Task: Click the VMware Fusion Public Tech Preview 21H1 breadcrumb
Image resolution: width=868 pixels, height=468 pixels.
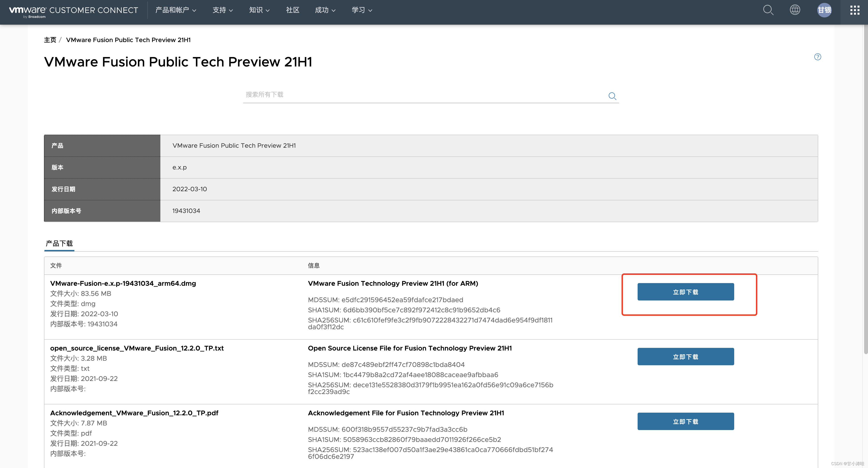Action: tap(128, 40)
